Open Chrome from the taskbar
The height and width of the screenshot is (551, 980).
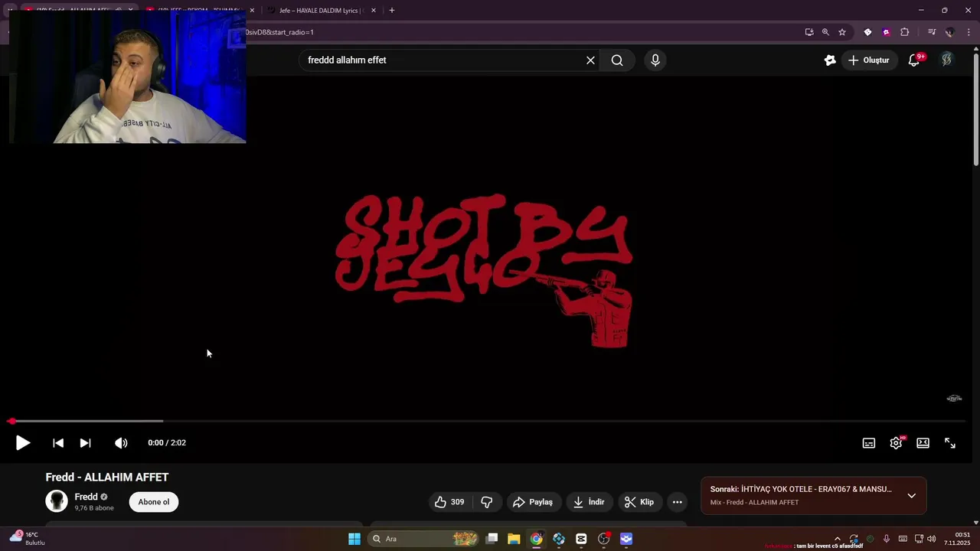[537, 539]
